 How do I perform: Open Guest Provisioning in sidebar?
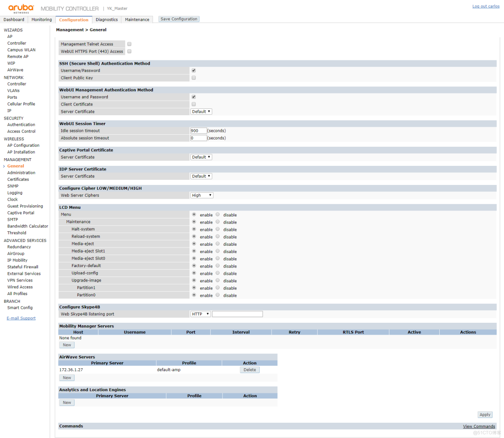(x=25, y=206)
